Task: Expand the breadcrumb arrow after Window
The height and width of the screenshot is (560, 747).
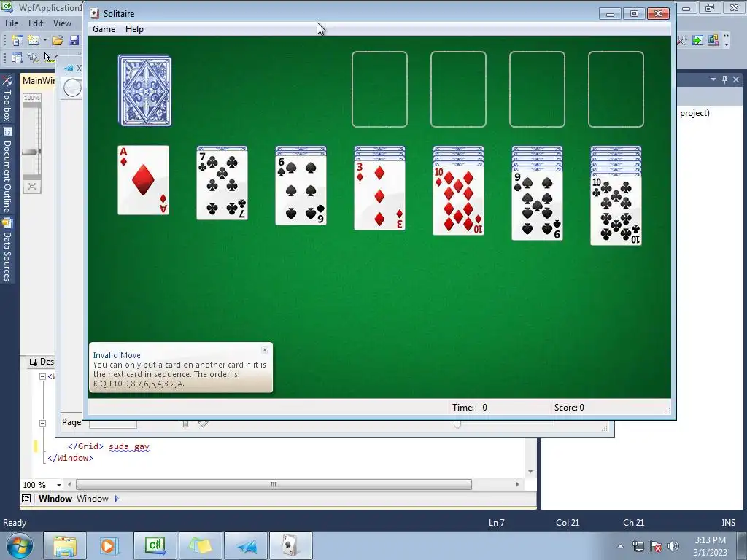Action: point(117,499)
